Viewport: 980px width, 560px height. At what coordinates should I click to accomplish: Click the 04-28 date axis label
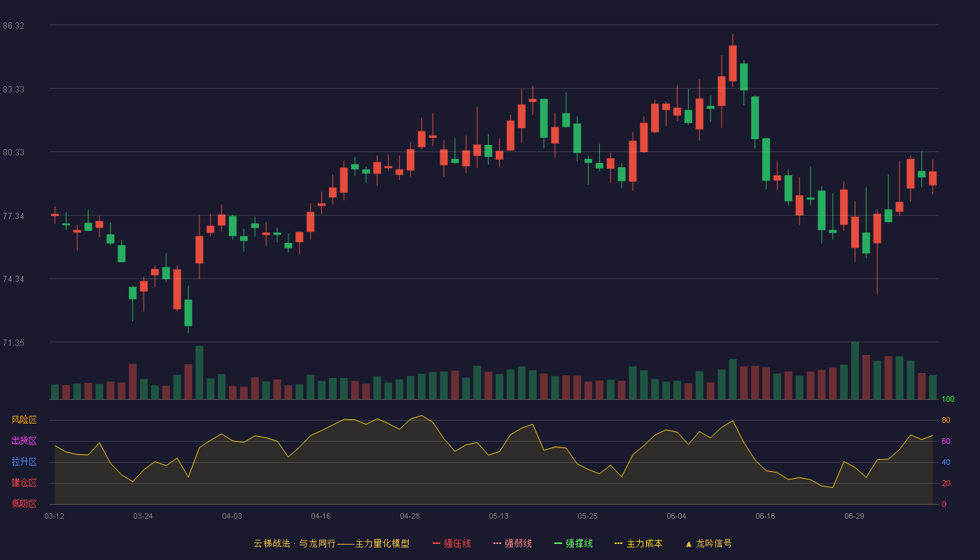point(409,516)
